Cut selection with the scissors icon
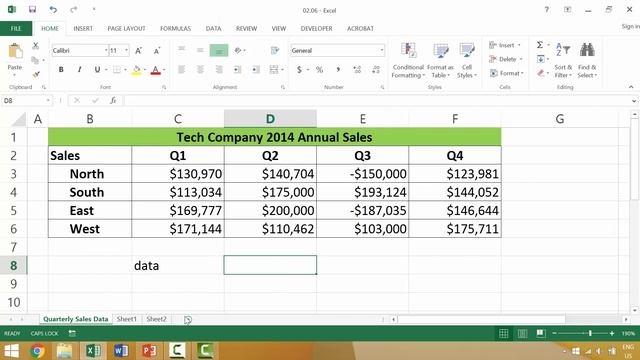The width and height of the screenshot is (640, 360). [36, 46]
